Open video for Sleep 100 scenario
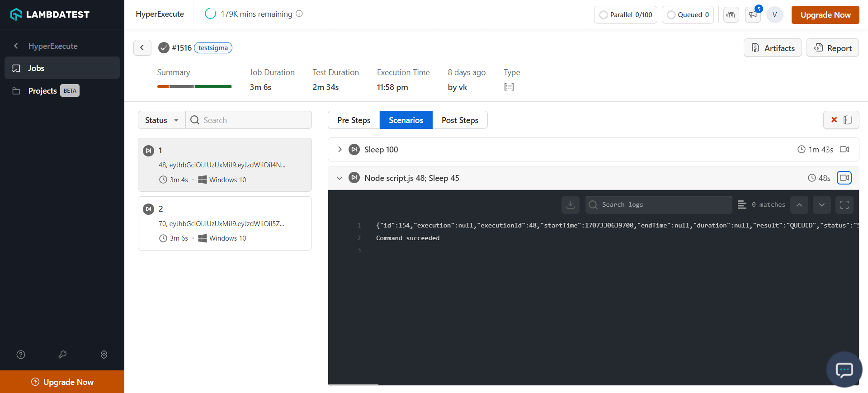 coord(844,149)
